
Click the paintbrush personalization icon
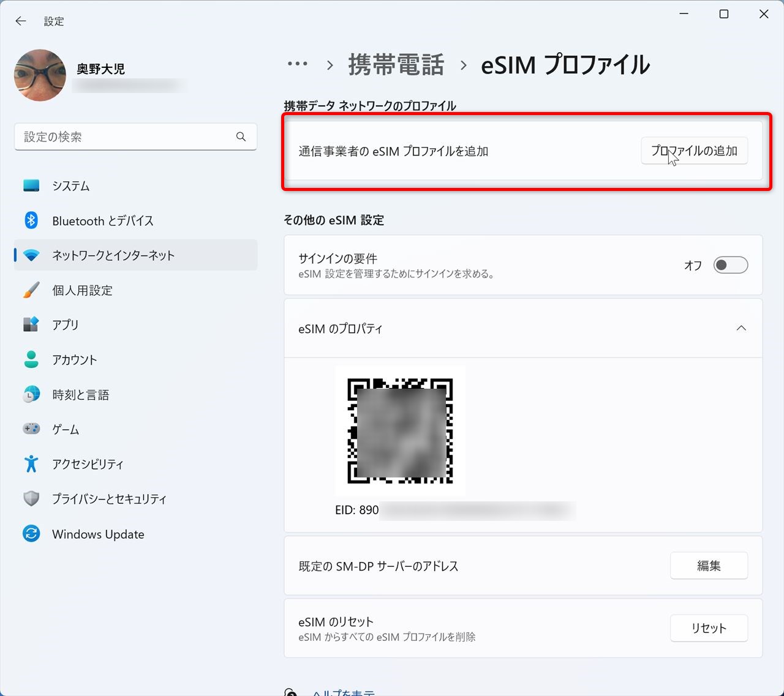[x=31, y=290]
